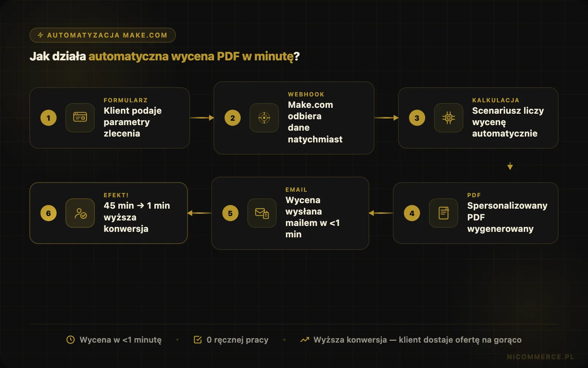This screenshot has width=588, height=368.
Task: Click the user-check icon in the Efekt card
Action: pyautogui.click(x=80, y=213)
